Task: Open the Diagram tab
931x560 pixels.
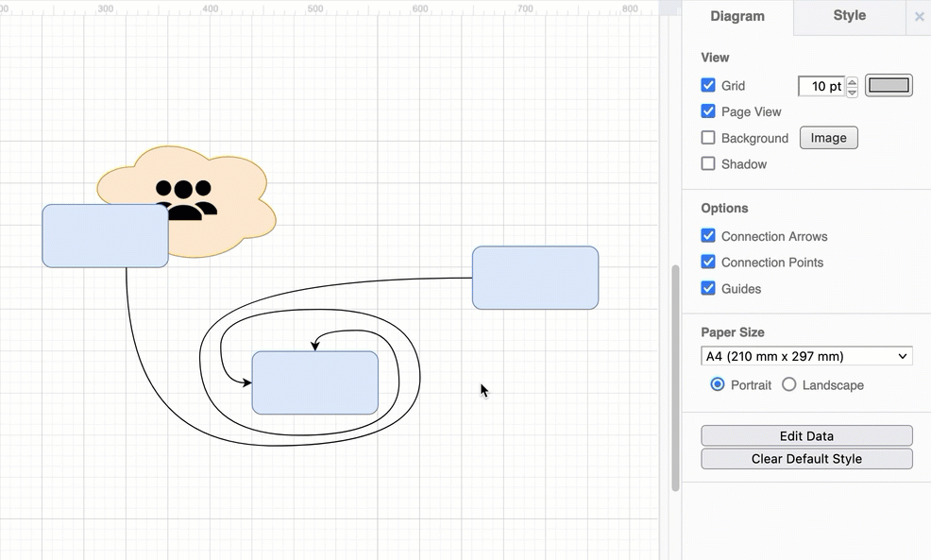Action: (737, 16)
